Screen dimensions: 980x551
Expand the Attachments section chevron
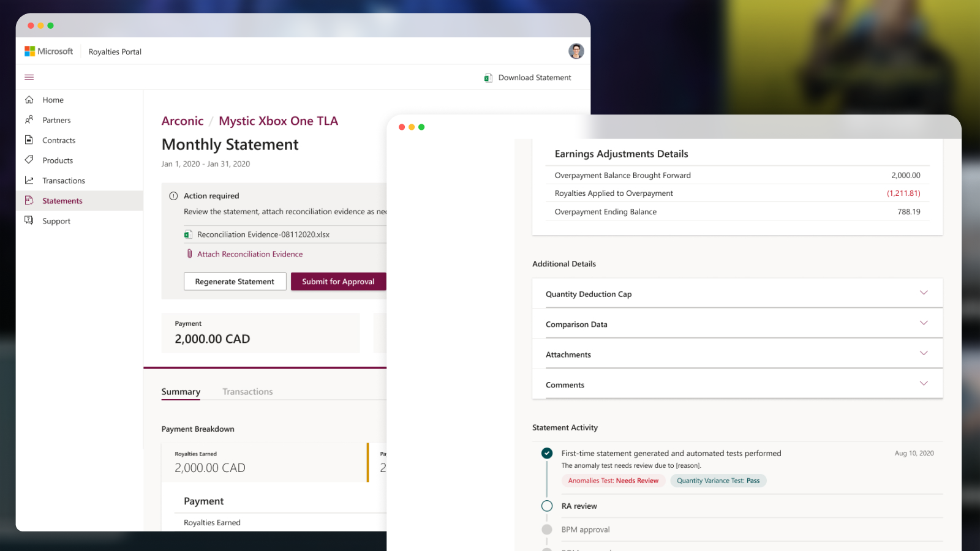tap(924, 353)
